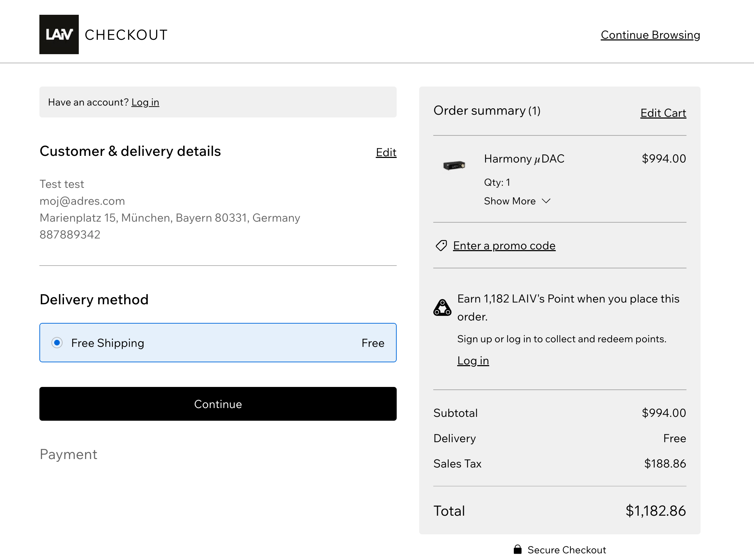Click the Payment section heading
The image size is (754, 560).
point(69,454)
